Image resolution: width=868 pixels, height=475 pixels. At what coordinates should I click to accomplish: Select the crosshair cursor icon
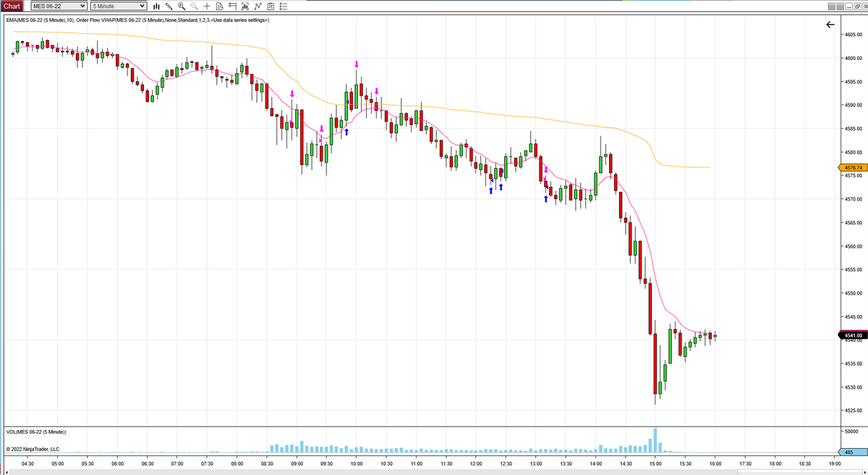click(207, 6)
